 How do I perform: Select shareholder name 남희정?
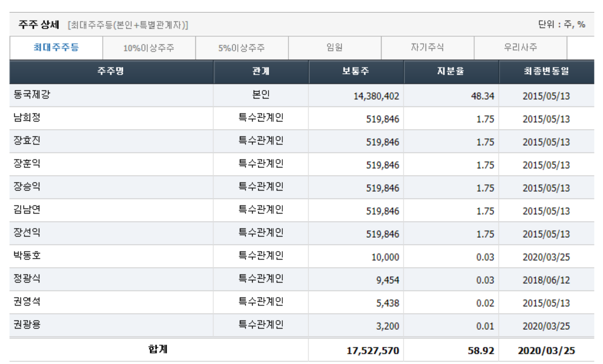(x=27, y=118)
